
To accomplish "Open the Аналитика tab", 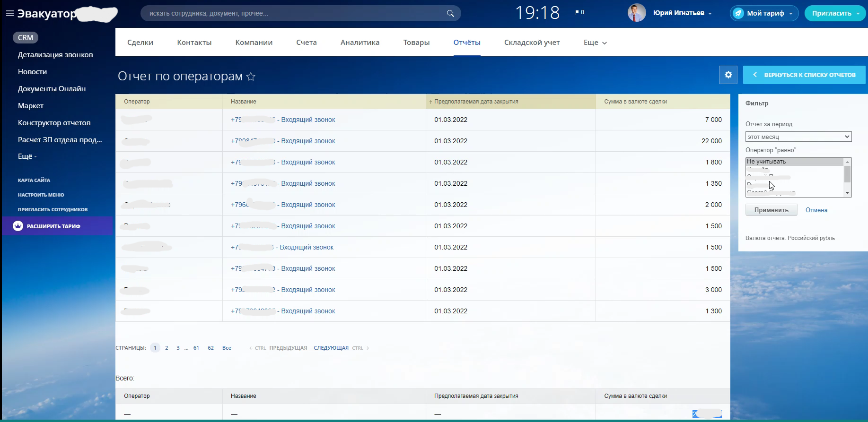I will click(x=359, y=43).
